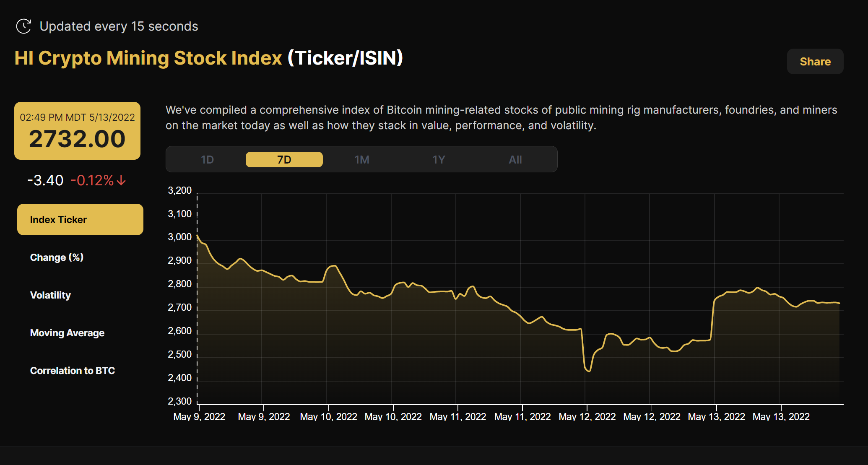Image resolution: width=868 pixels, height=465 pixels.
Task: Show Correlation to BTC data
Action: tap(72, 370)
